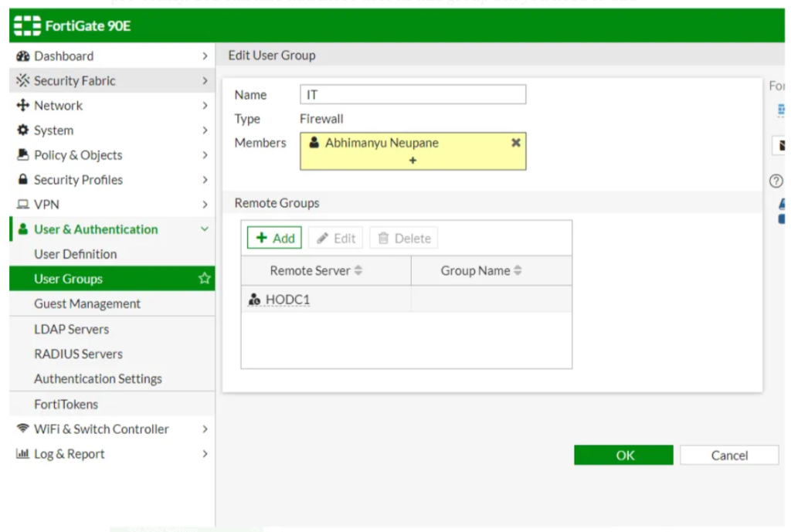Select the Abhimanyu Neupane member entry
Viewport: 791px width, 532px height.
point(382,143)
